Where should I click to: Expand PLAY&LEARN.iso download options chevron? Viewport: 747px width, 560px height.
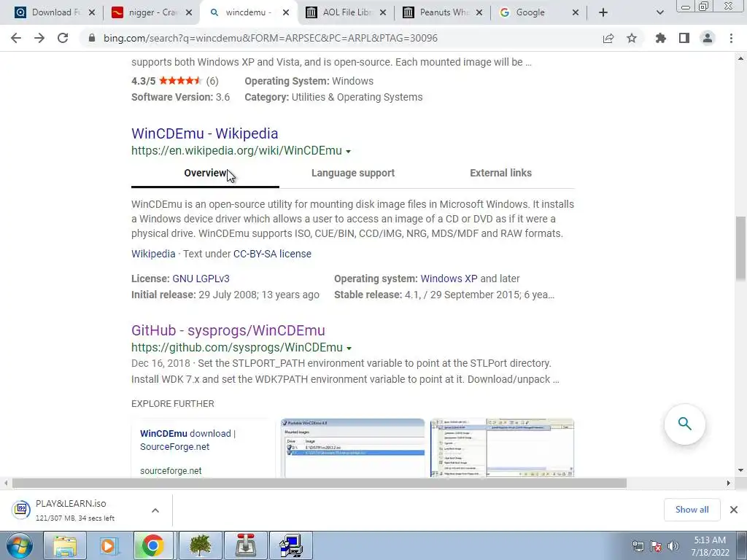[155, 510]
